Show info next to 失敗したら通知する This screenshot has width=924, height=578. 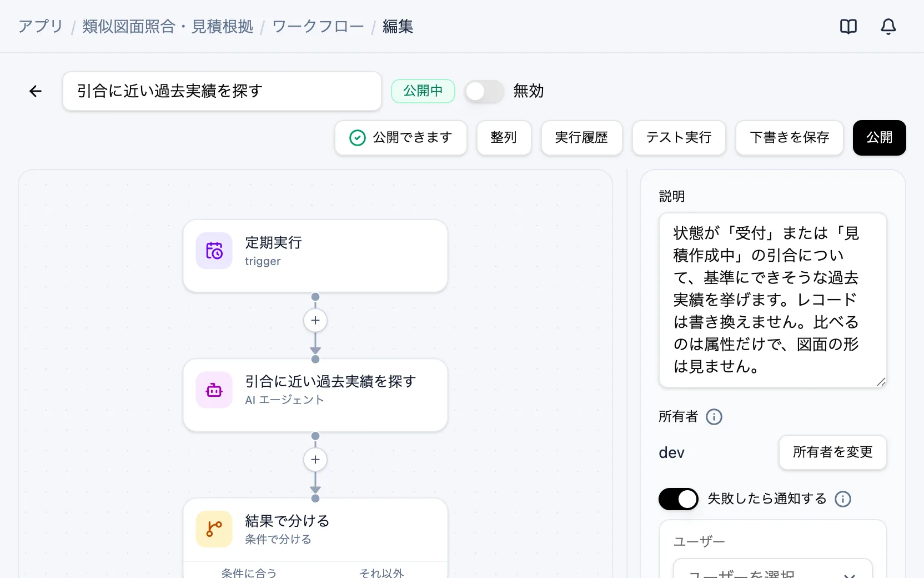pyautogui.click(x=843, y=499)
